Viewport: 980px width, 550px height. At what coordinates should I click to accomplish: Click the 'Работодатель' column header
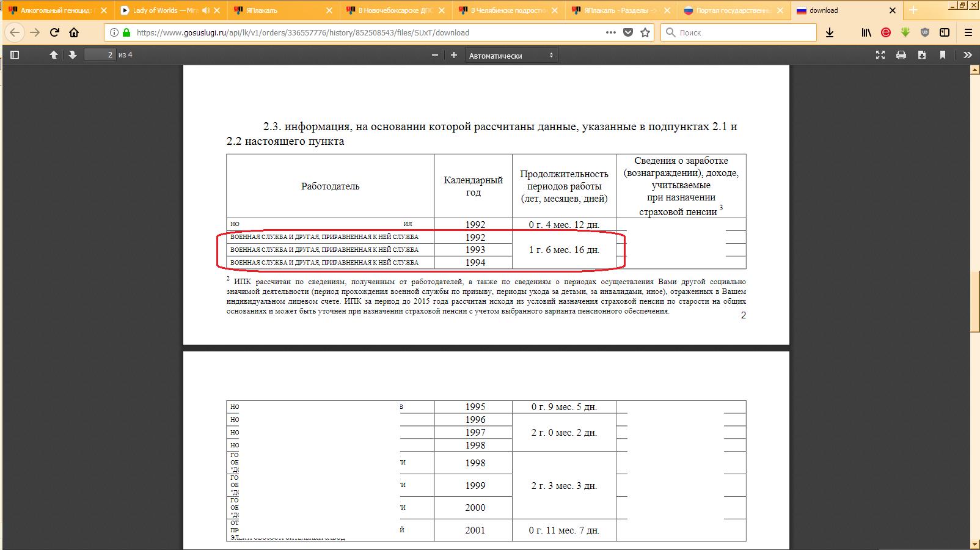pos(330,186)
